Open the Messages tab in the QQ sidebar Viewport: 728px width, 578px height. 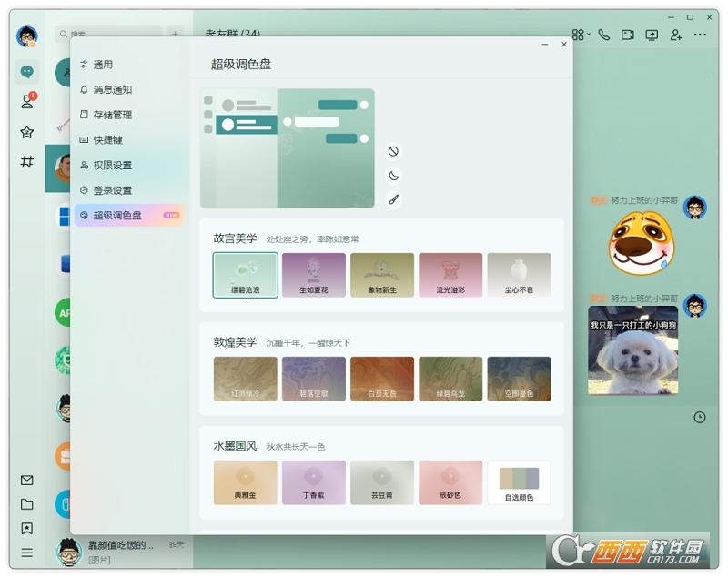coord(27,72)
